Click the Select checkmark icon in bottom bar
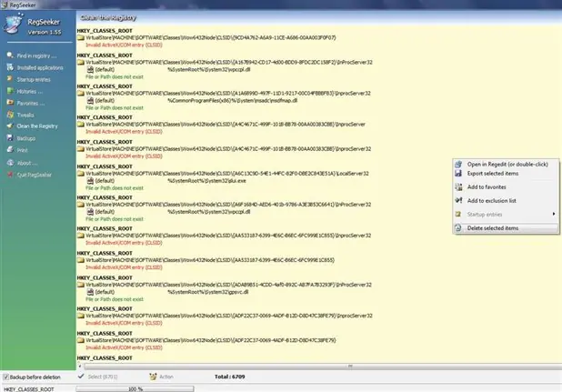The height and width of the screenshot is (392, 562). click(81, 377)
